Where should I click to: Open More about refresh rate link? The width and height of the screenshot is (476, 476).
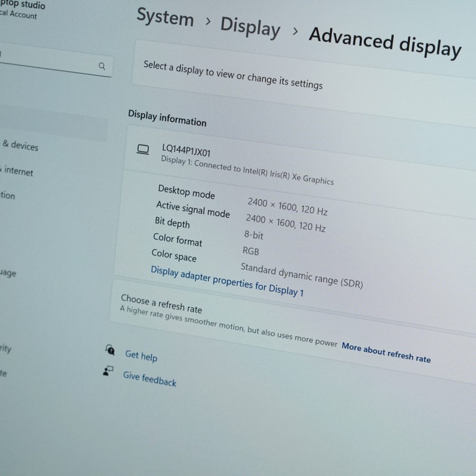386,352
